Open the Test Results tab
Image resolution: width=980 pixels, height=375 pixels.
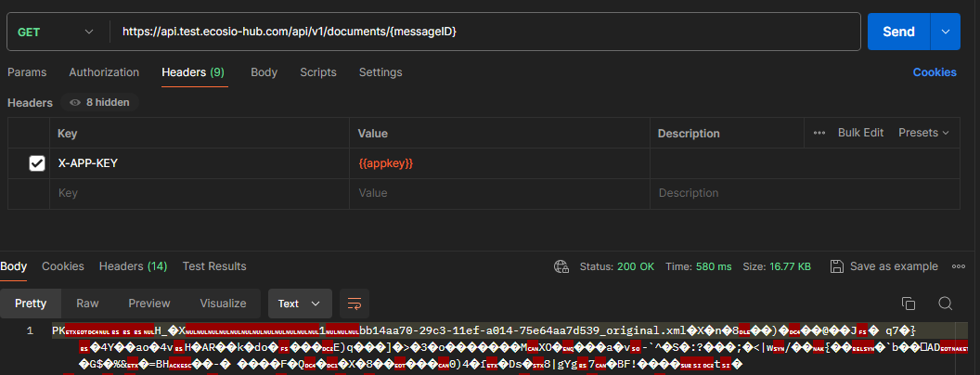214,266
